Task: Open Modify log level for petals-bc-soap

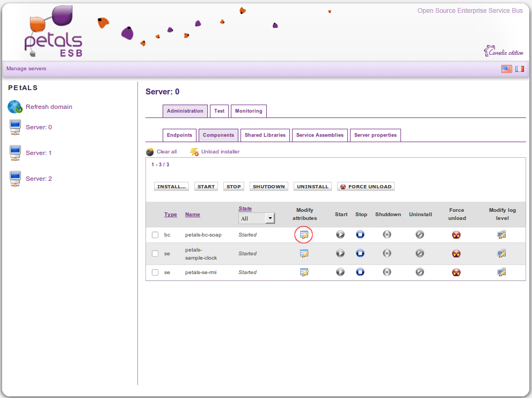Action: click(501, 234)
